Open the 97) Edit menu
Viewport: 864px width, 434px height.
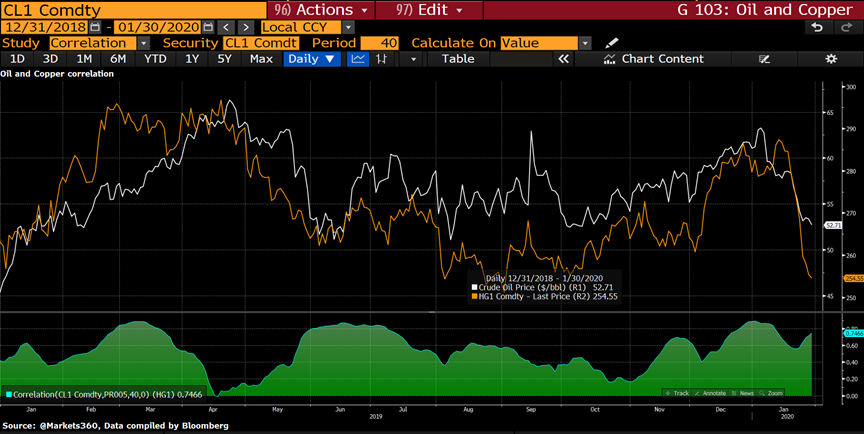pyautogui.click(x=429, y=10)
